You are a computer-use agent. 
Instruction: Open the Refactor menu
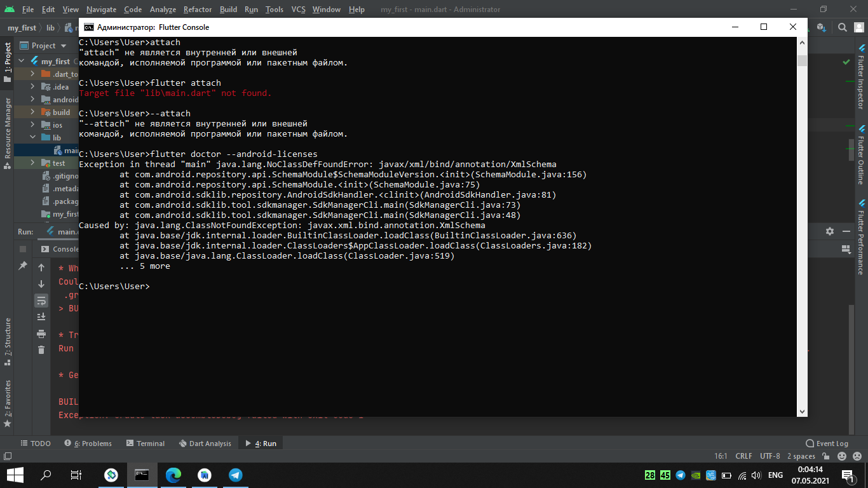click(198, 10)
